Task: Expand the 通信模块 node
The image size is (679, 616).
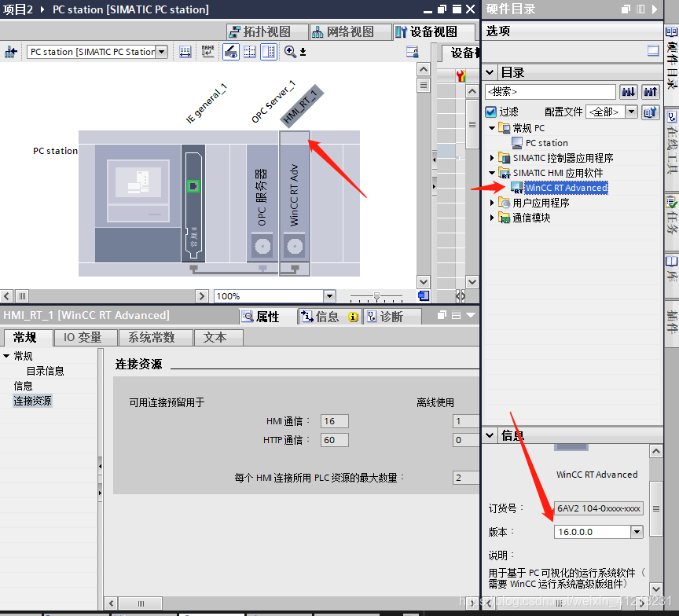Action: 491,218
